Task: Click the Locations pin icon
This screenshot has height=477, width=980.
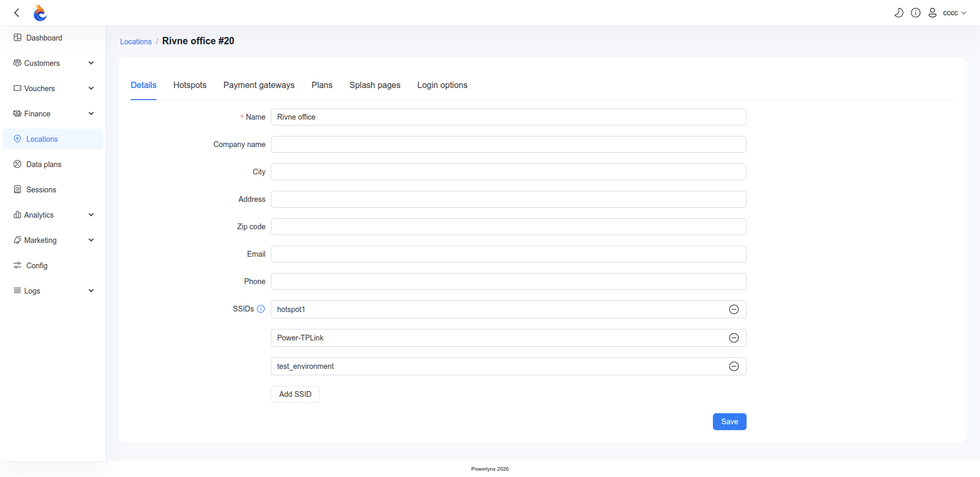Action: click(x=17, y=139)
